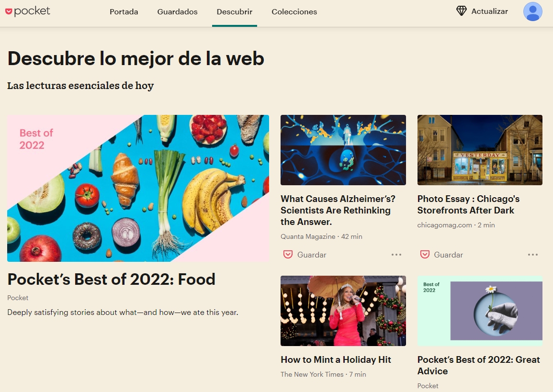This screenshot has width=553, height=392.
Task: Click the blue neuron illustration thumbnail
Action: click(x=343, y=150)
